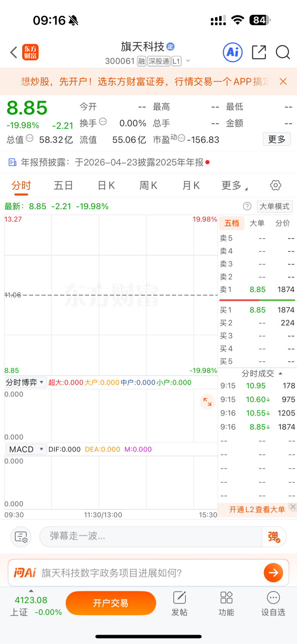Screen dimensions: 297x644
Task: Tap the 卖1 price 8.85 row
Action: (x=257, y=290)
